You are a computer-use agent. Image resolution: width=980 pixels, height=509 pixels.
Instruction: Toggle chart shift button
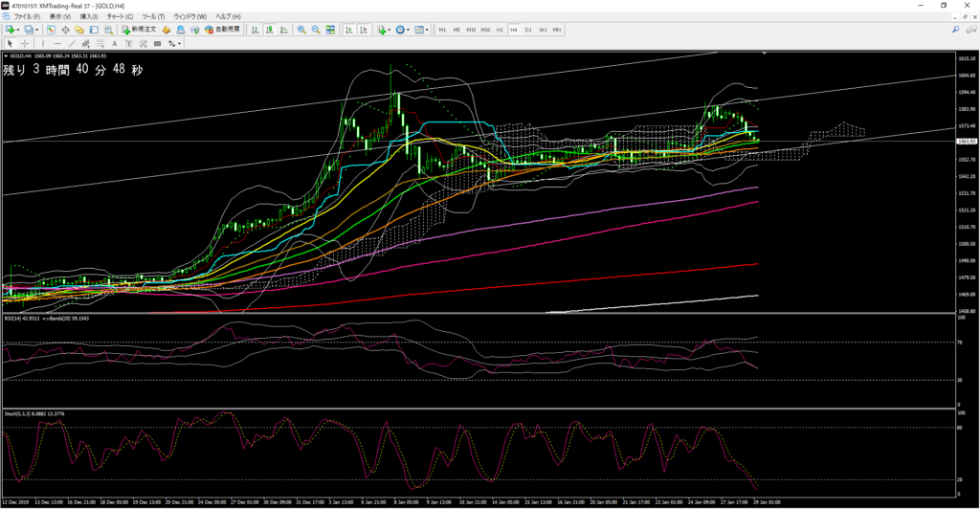tap(364, 30)
